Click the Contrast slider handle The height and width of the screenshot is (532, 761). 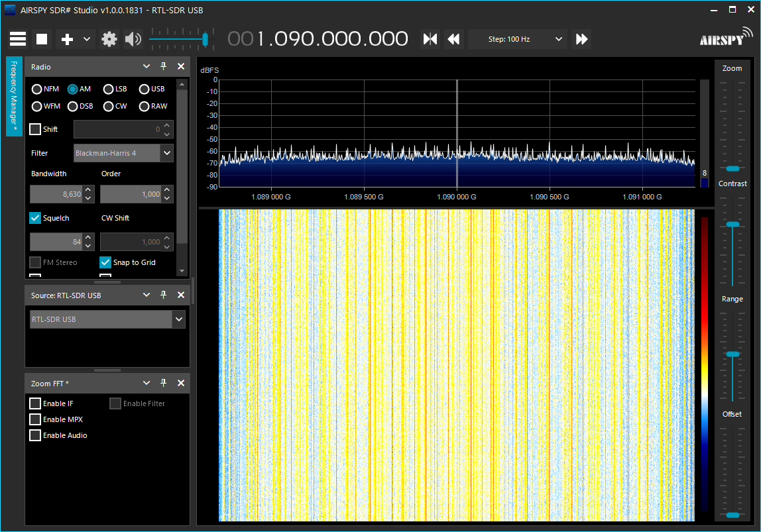[x=732, y=225]
